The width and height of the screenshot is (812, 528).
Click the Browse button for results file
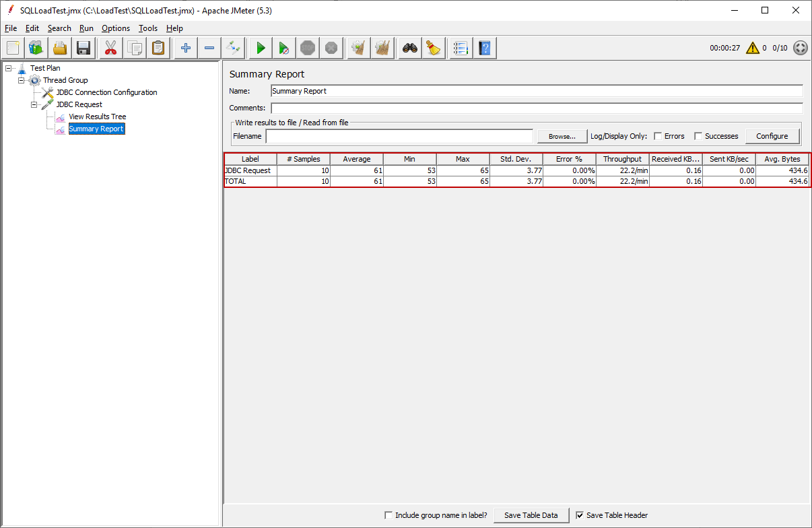pyautogui.click(x=562, y=136)
